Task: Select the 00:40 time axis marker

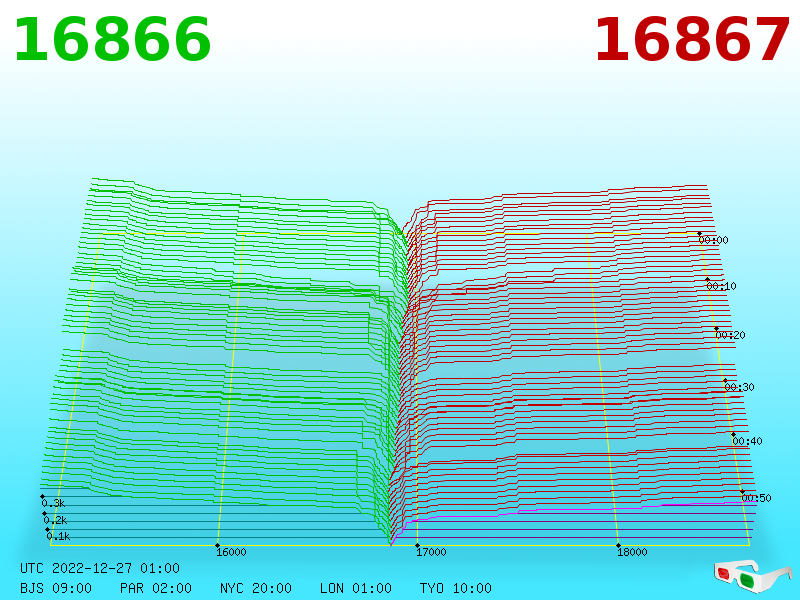Action: tap(747, 441)
